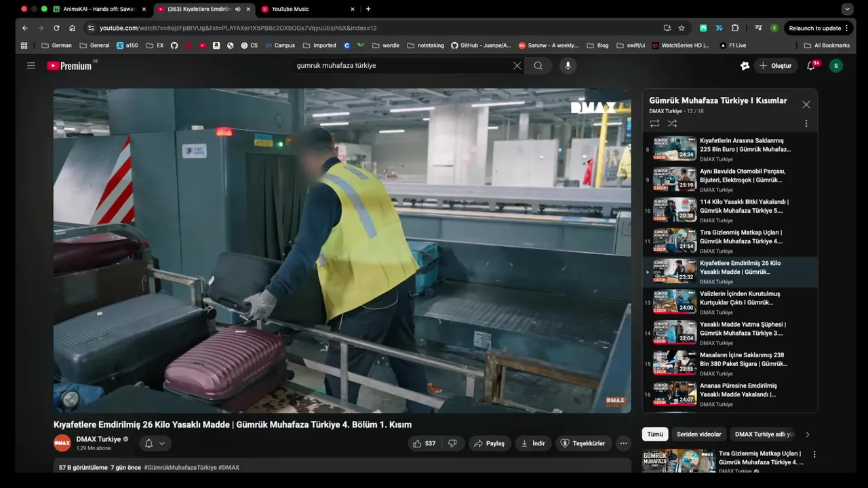This screenshot has height=488, width=868.
Task: Open the DMAX Turkiye channel avatar
Action: click(62, 443)
